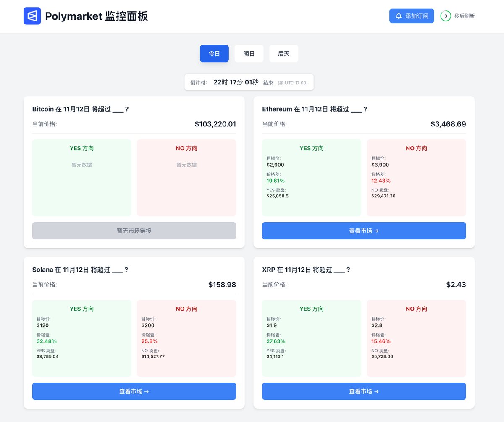
Task: Click the 秒后刷新 refresh label
Action: (465, 16)
